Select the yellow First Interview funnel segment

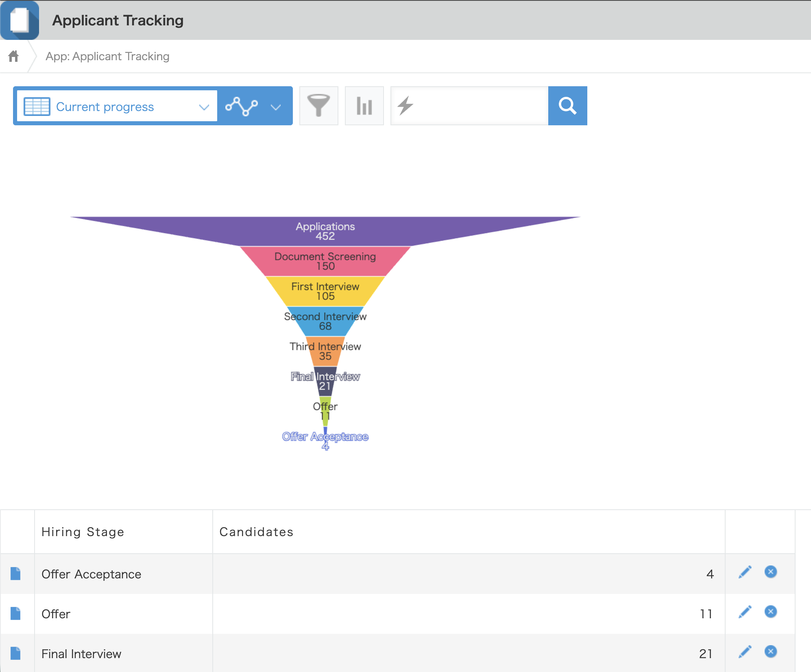(325, 291)
